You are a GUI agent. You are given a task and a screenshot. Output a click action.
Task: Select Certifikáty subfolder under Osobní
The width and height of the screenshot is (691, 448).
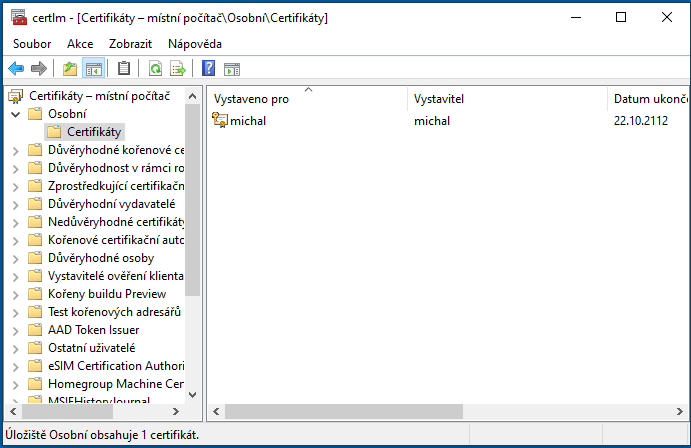84,132
